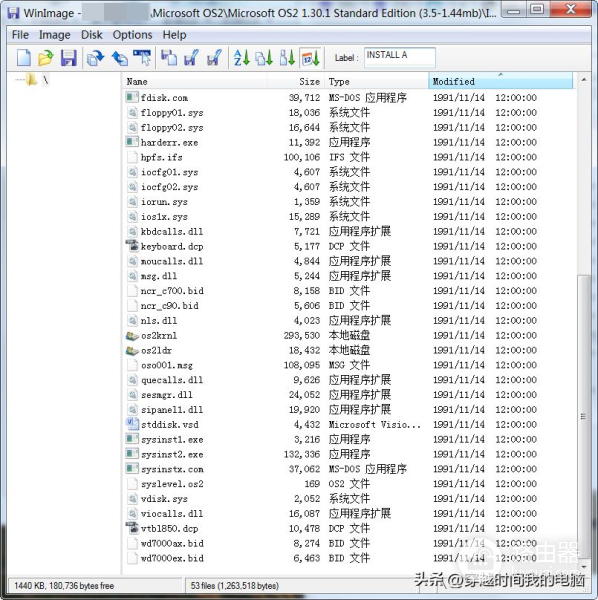Viewport: 598px width, 600px height.
Task: Click the second sort toolbar icon
Action: (x=264, y=58)
